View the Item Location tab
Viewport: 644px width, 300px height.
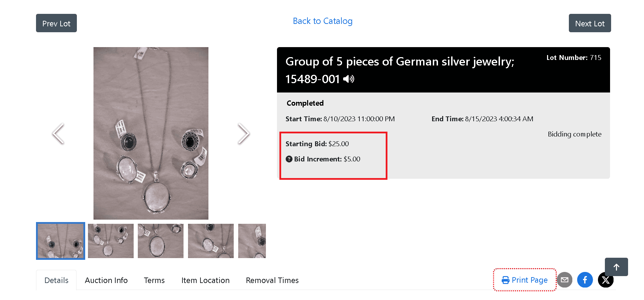pos(206,280)
